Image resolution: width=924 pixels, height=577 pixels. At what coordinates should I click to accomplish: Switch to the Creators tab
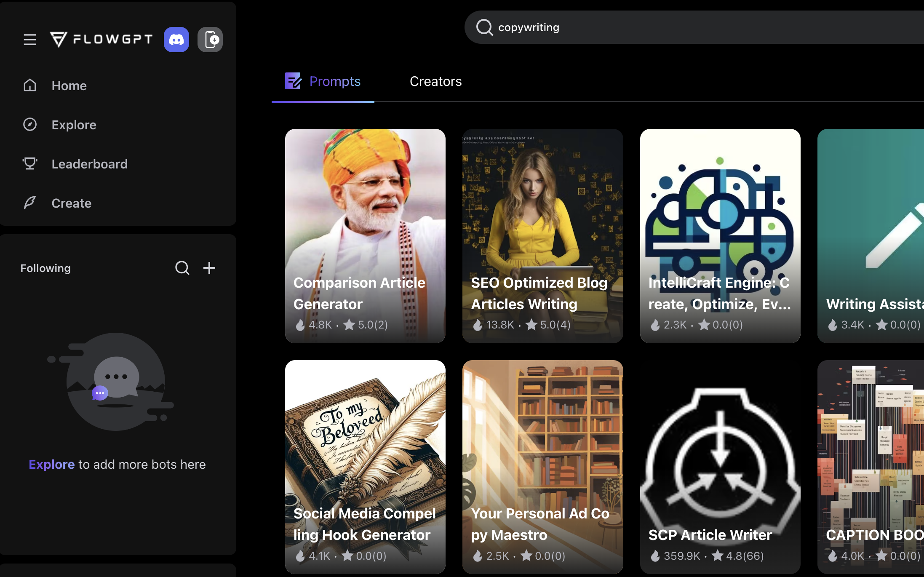435,81
